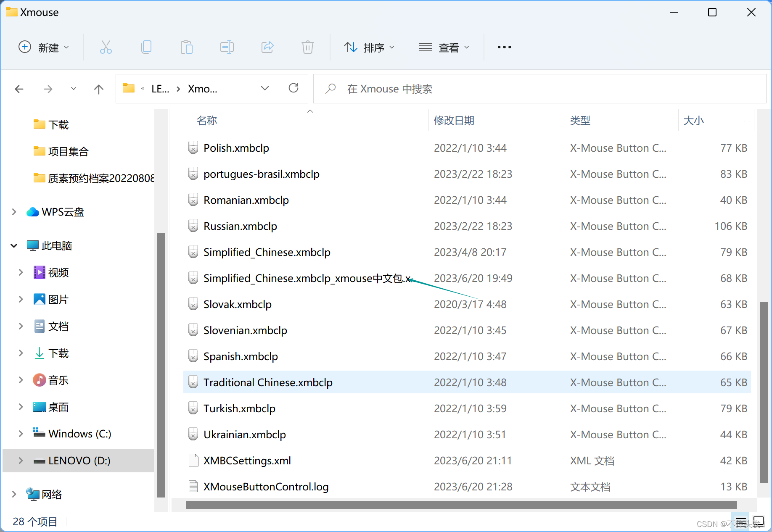Switch to large thumbnails view icon

coord(759,522)
